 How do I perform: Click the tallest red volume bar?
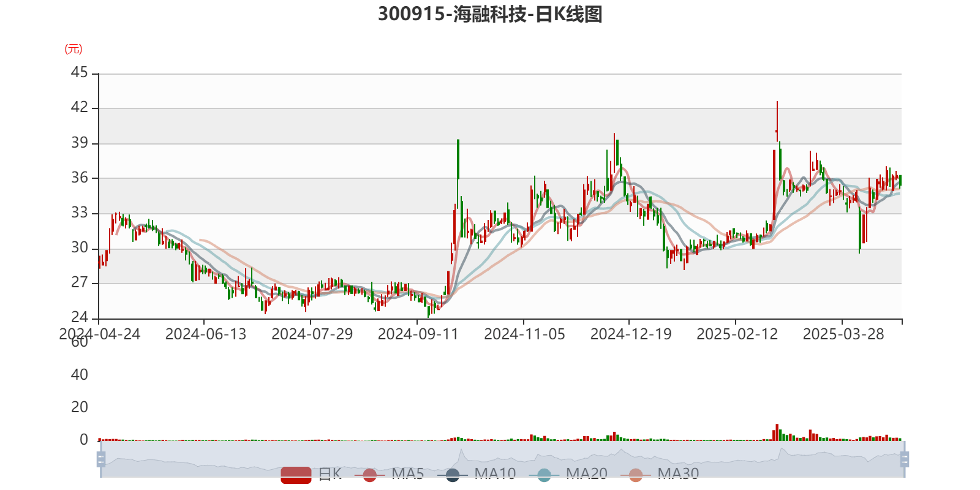pyautogui.click(x=777, y=432)
